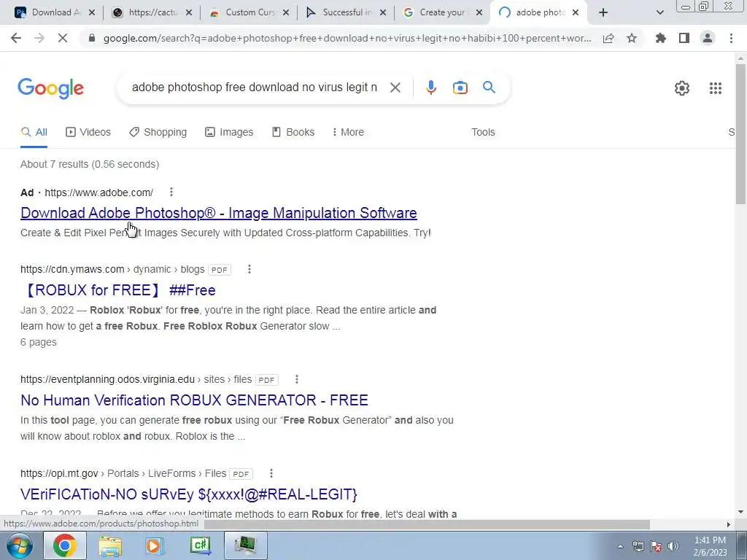The height and width of the screenshot is (560, 747).
Task: Filter results by Shopping
Action: tap(158, 133)
